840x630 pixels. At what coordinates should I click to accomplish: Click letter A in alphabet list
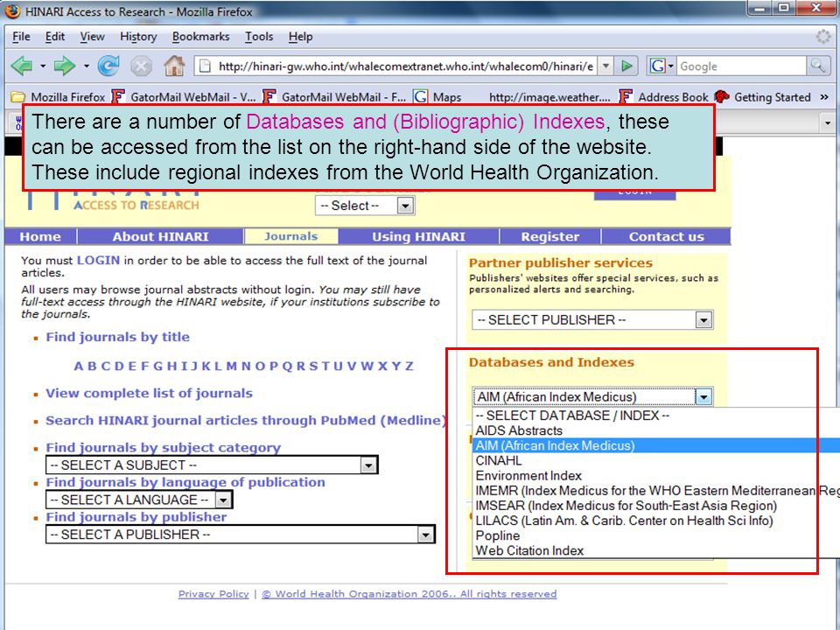pos(79,367)
